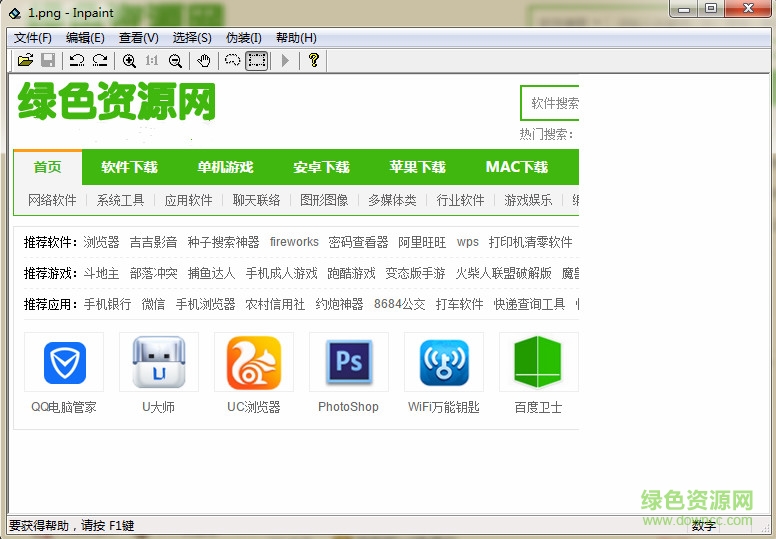This screenshot has height=539, width=776.
Task: Click the 吉吉影音 text
Action: click(x=153, y=242)
